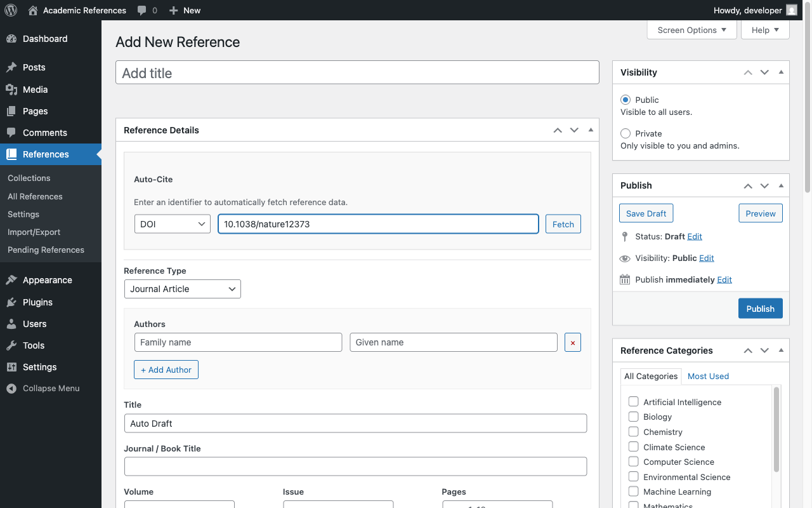Viewport: 812px width, 508px height.
Task: Tick the Climate Science checkbox
Action: pos(633,447)
